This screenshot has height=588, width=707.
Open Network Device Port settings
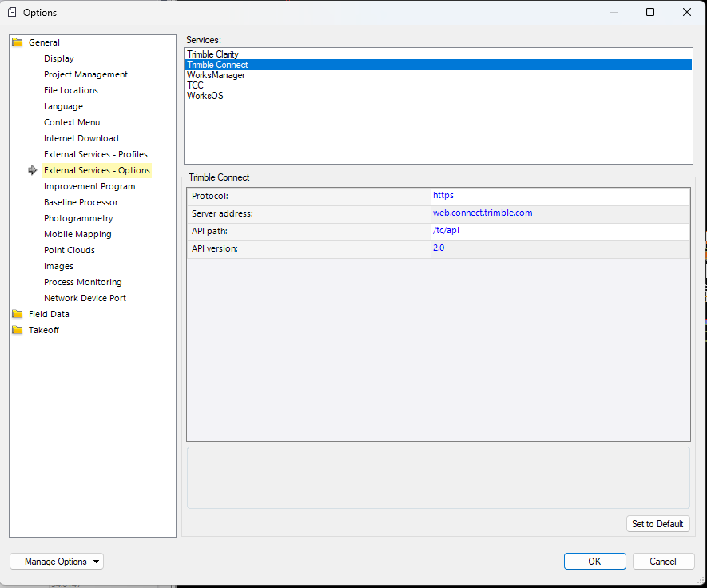click(x=85, y=298)
